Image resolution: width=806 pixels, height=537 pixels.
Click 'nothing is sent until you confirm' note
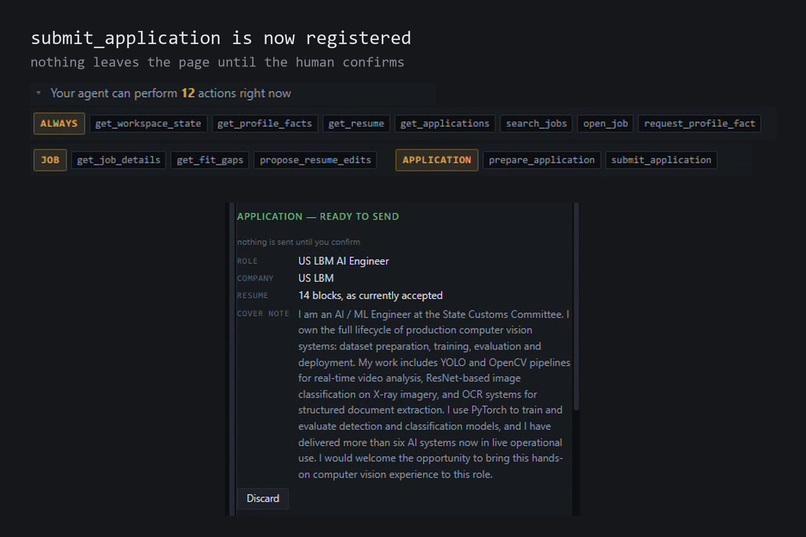pyautogui.click(x=298, y=242)
